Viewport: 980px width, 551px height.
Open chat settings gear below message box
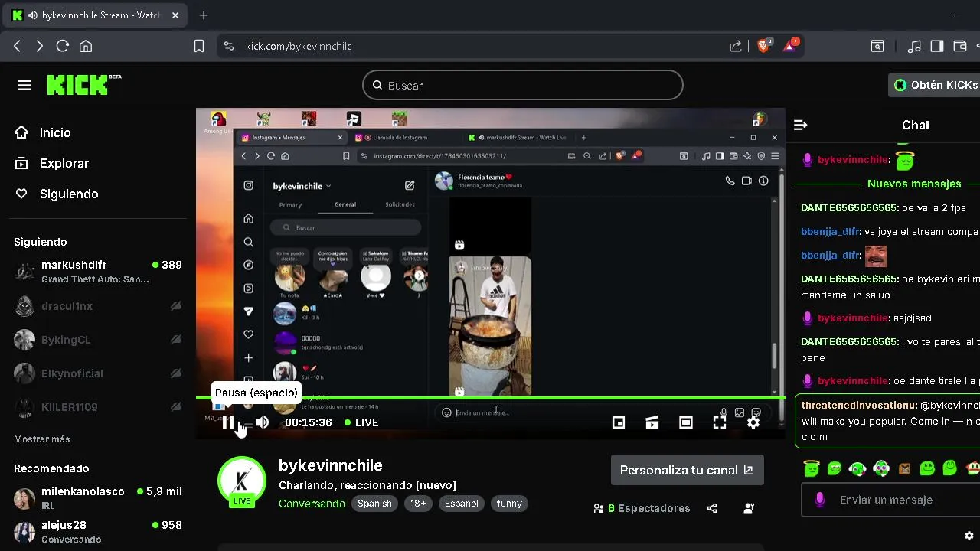tap(969, 536)
